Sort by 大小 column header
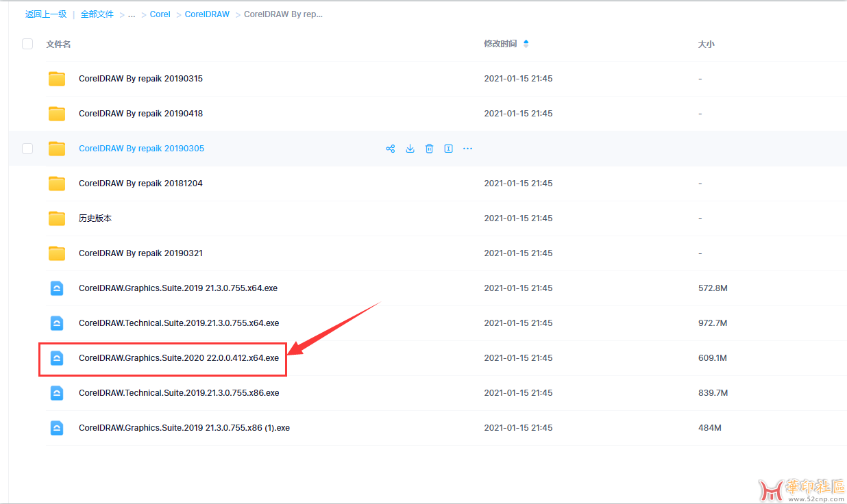847x504 pixels. tap(706, 44)
